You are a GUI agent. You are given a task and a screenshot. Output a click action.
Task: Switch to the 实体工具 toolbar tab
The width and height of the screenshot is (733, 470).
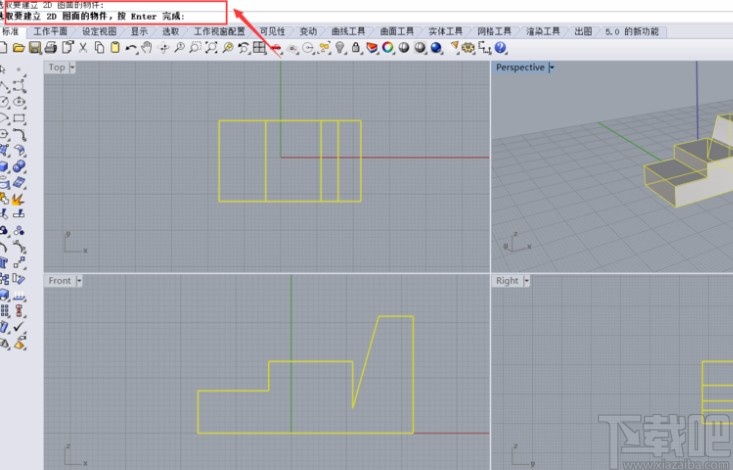tap(446, 31)
